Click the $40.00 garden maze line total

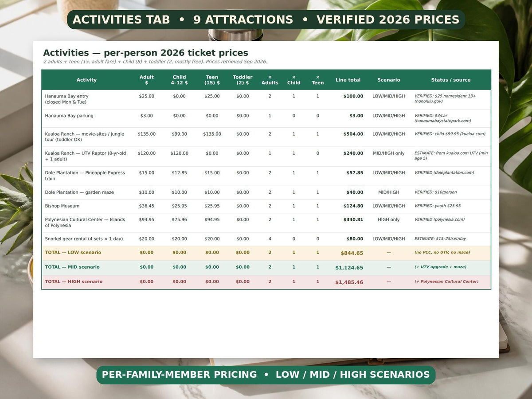click(355, 192)
